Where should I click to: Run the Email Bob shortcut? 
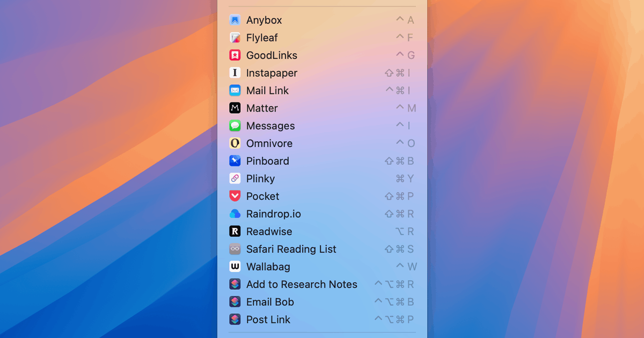coord(322,302)
